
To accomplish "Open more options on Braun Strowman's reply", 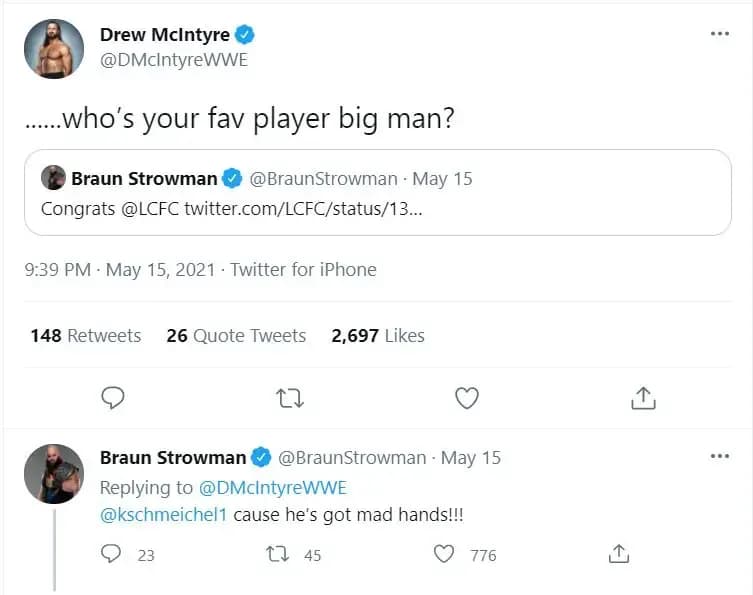I will pos(719,457).
